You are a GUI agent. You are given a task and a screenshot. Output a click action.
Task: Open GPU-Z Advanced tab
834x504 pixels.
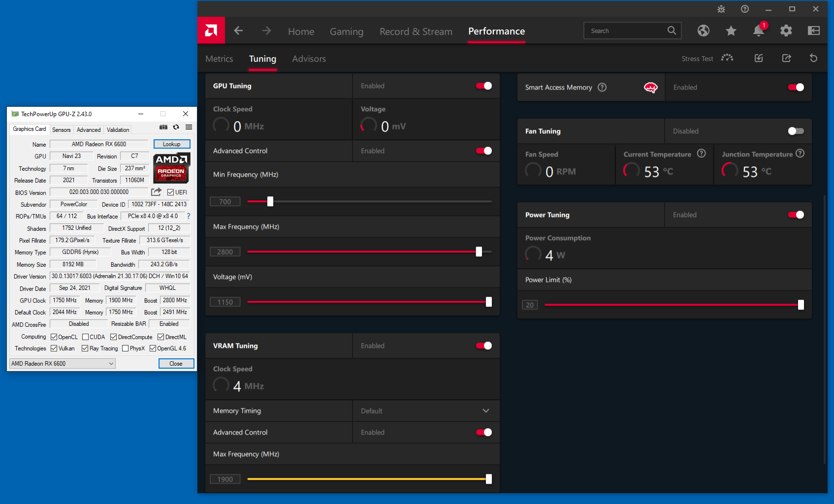click(89, 130)
